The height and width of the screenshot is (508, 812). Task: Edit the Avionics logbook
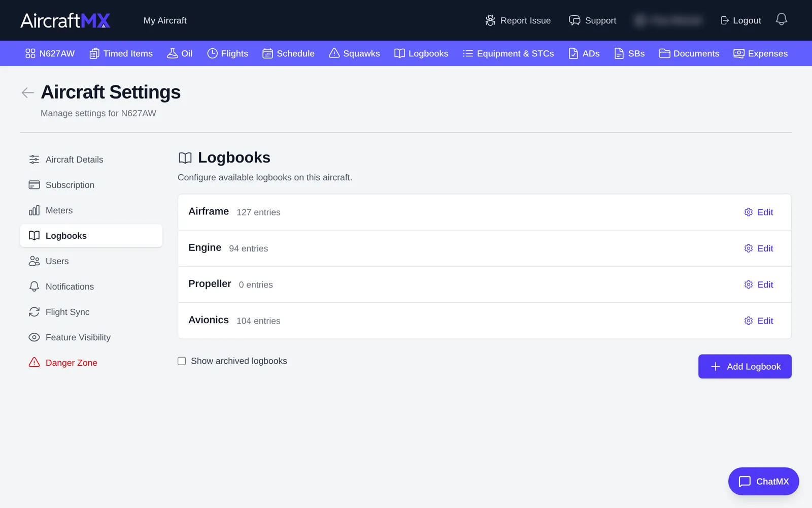(x=759, y=321)
